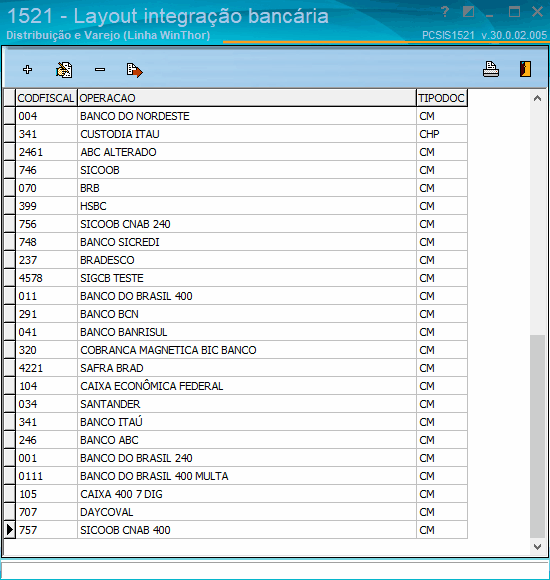Select the BANCO DO BRASIL 240 row
The height and width of the screenshot is (580, 550).
236,458
